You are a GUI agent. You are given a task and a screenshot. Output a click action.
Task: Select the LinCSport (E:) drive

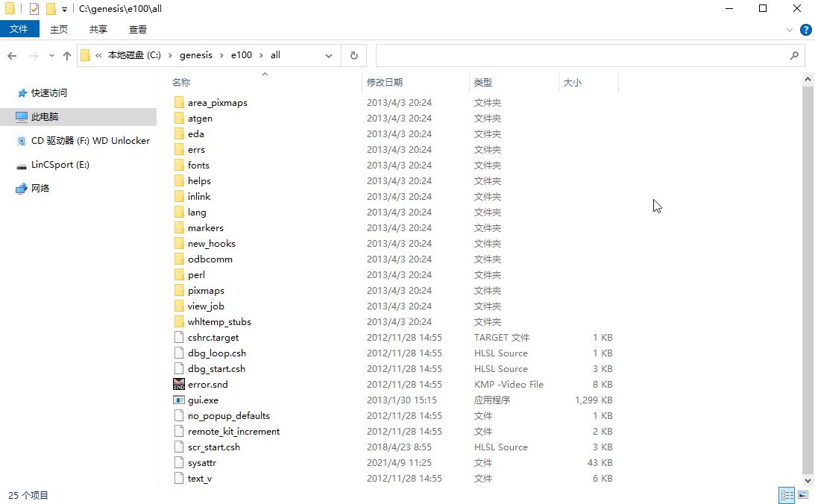pos(59,164)
